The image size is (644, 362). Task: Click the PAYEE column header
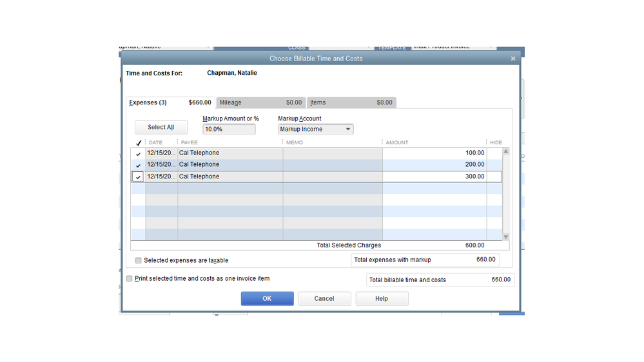190,142
